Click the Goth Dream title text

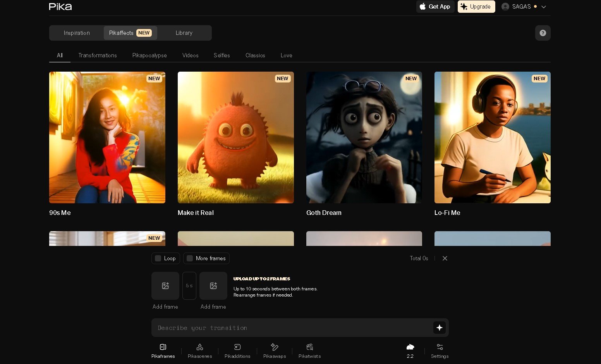tap(324, 213)
